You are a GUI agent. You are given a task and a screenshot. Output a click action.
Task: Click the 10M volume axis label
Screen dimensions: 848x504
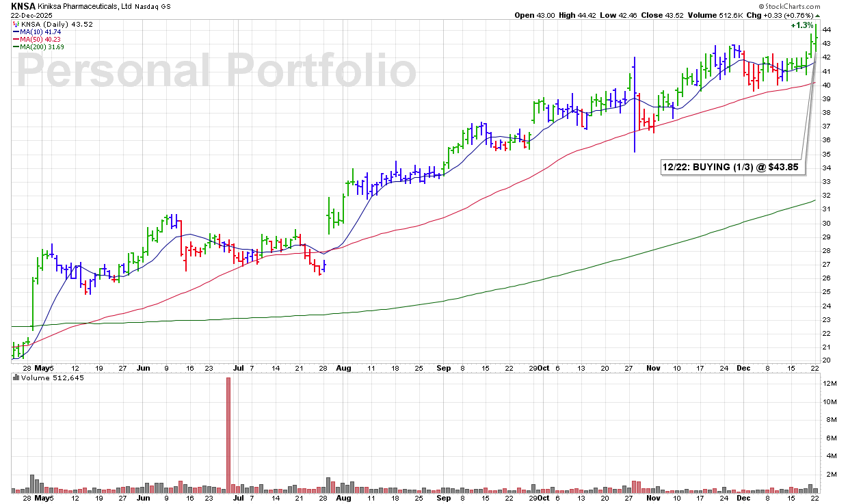click(830, 402)
